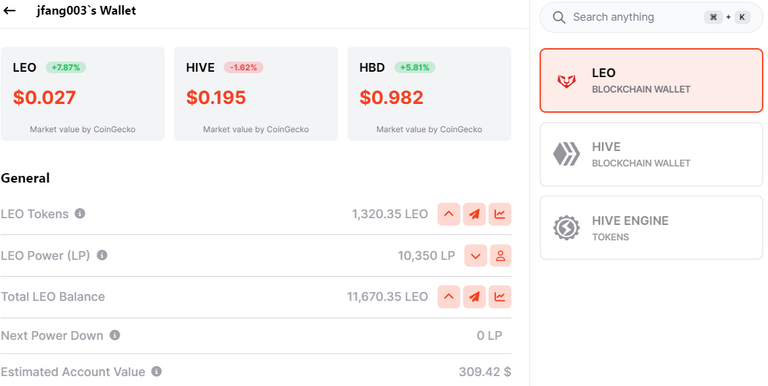
Task: Show info for Estimated Account Value
Action: [156, 371]
